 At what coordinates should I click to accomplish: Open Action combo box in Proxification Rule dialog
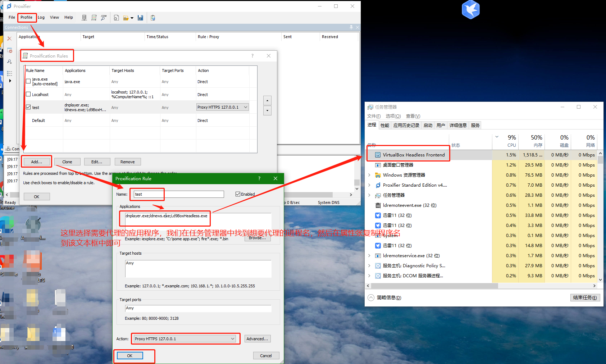click(185, 339)
